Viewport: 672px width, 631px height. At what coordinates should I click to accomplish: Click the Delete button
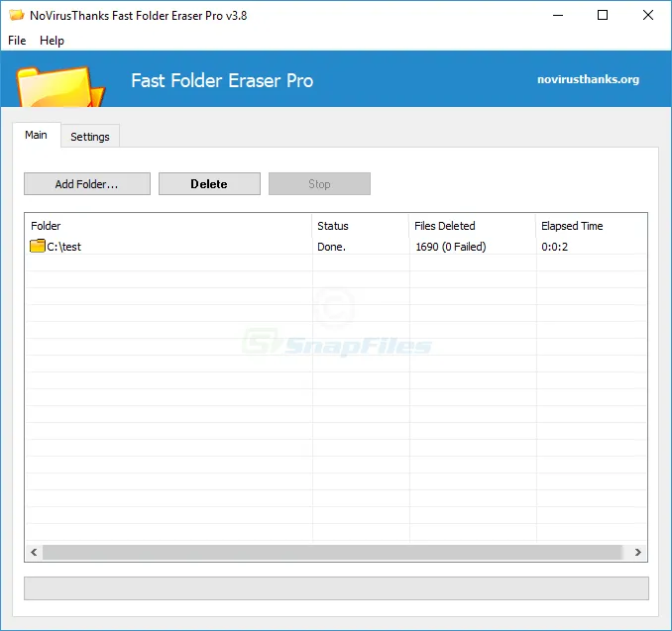(209, 184)
